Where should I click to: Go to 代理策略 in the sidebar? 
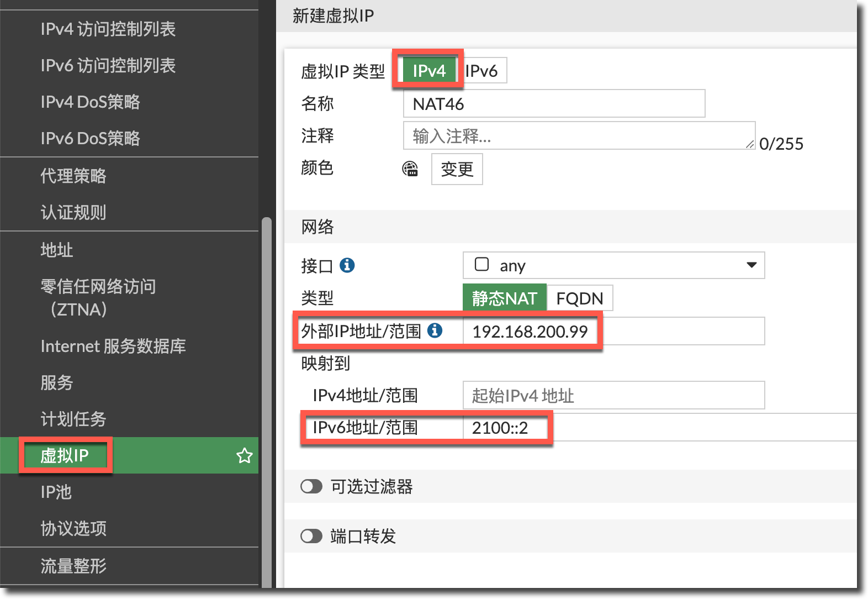click(x=73, y=176)
